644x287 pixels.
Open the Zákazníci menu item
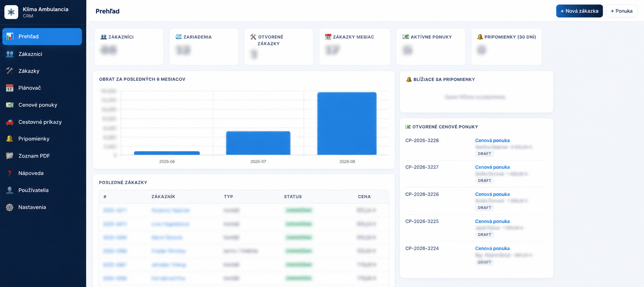(x=42, y=54)
